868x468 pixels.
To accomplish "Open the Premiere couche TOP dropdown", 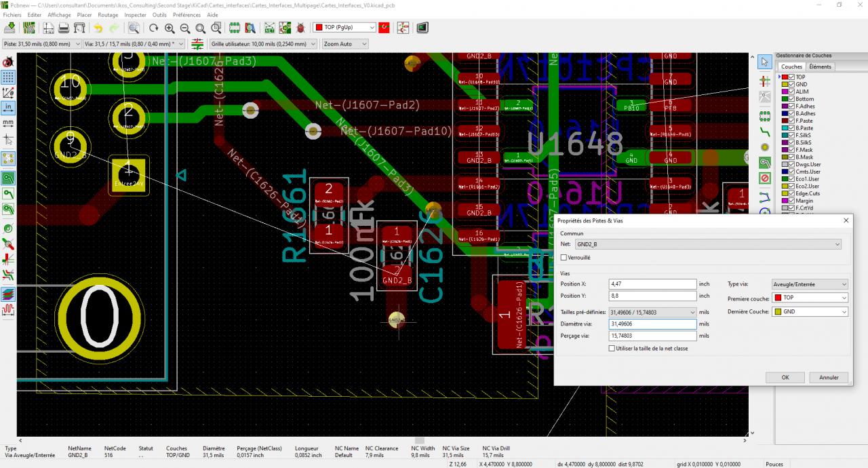I will click(x=809, y=298).
